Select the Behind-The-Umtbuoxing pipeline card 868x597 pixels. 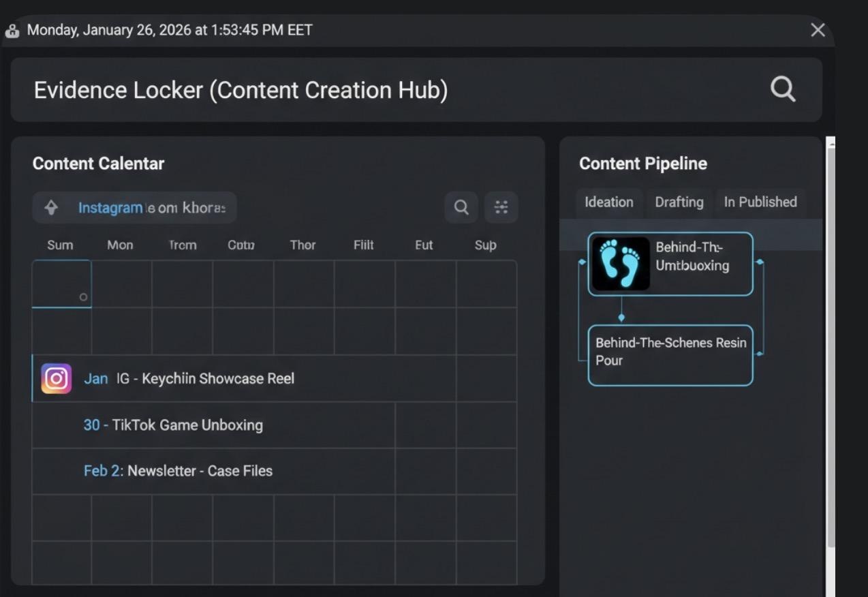(x=670, y=264)
